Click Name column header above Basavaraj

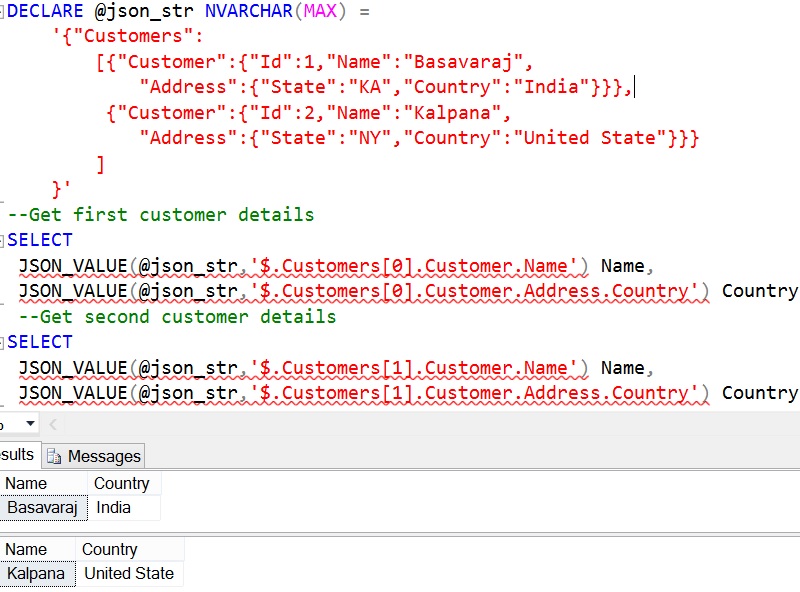(x=43, y=483)
